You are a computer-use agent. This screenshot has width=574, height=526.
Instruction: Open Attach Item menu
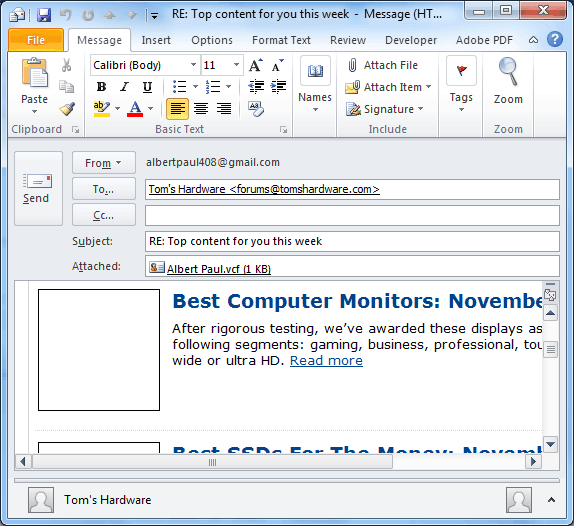click(388, 87)
